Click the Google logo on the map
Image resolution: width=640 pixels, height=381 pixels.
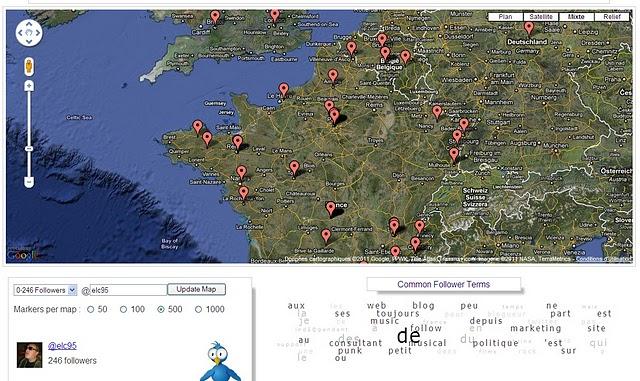23,256
